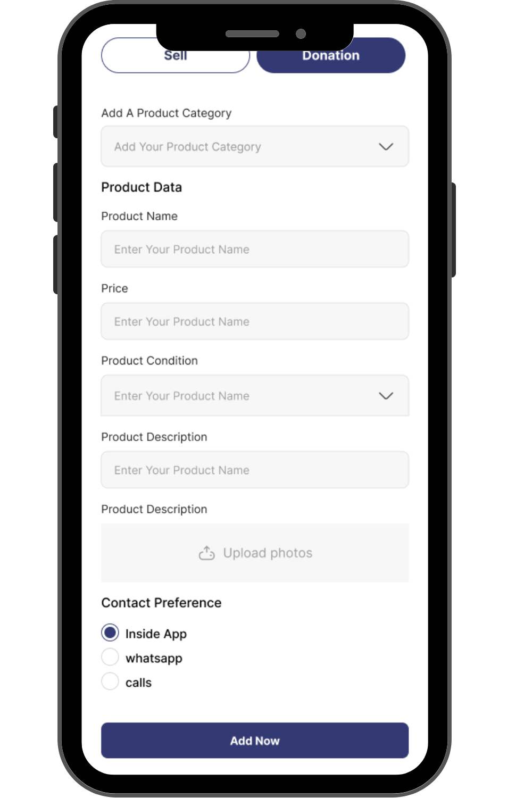The image size is (532, 798).
Task: Select the Inside App radio button
Action: pos(110,633)
